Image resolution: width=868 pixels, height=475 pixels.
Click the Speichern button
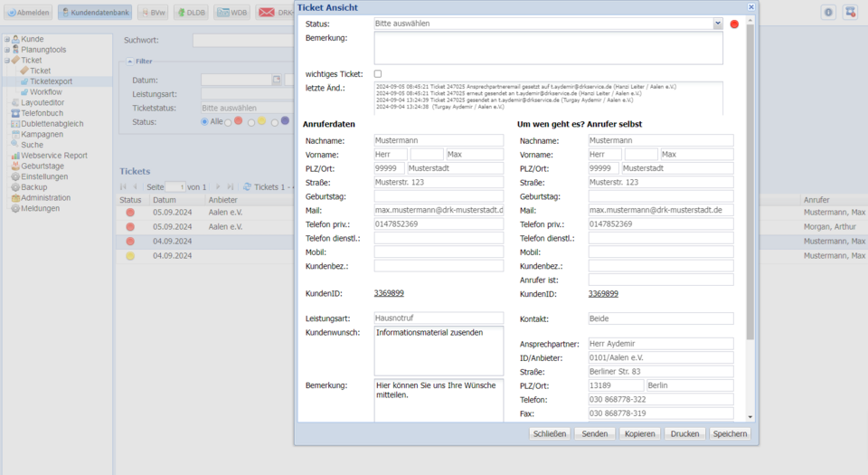(730, 434)
